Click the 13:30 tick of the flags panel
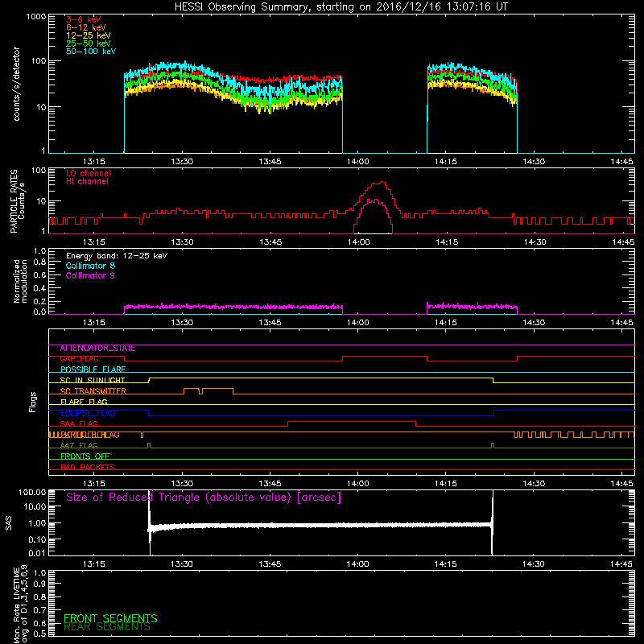The width and height of the screenshot is (644, 644). 182,484
